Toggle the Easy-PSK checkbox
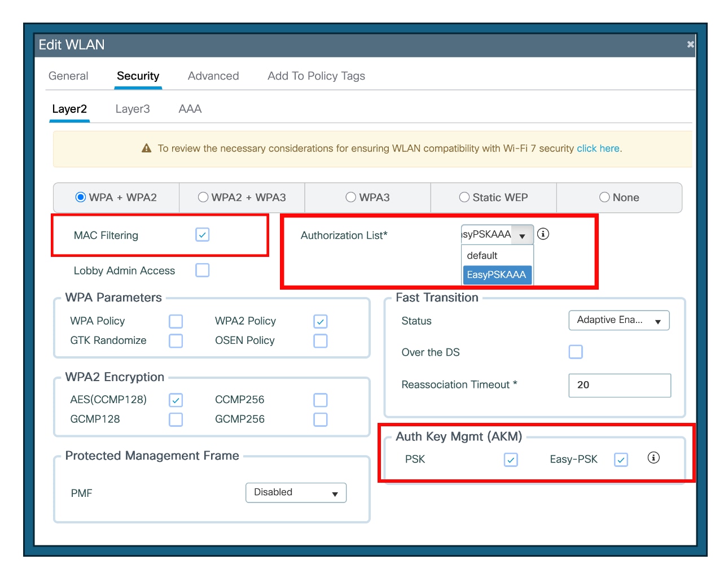Screen dimensions: 728x568 621,460
